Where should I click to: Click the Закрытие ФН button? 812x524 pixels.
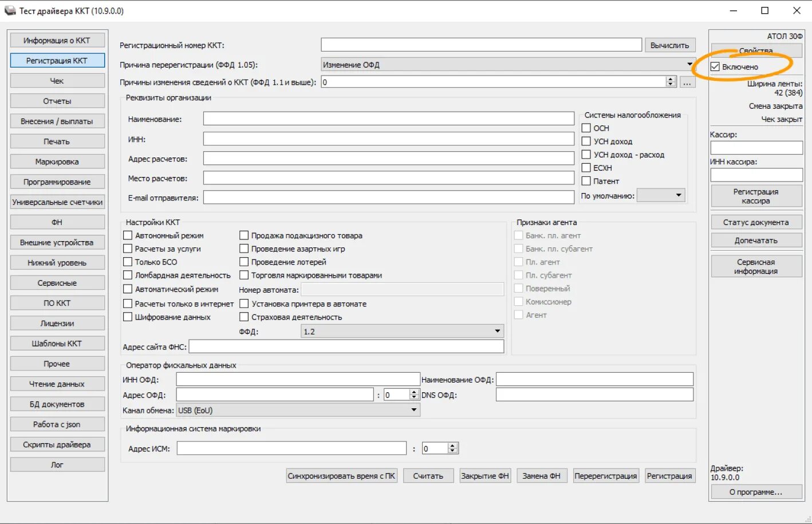[485, 476]
